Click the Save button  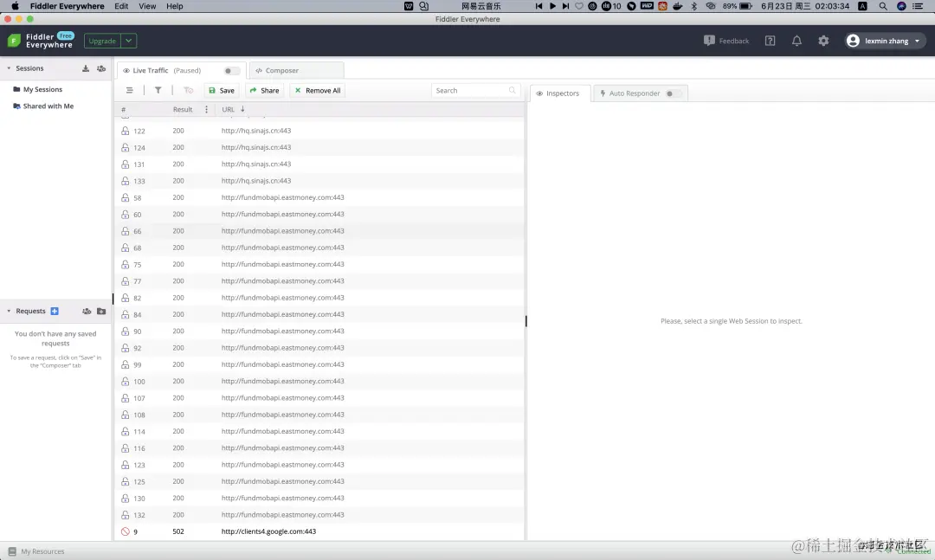click(x=222, y=91)
